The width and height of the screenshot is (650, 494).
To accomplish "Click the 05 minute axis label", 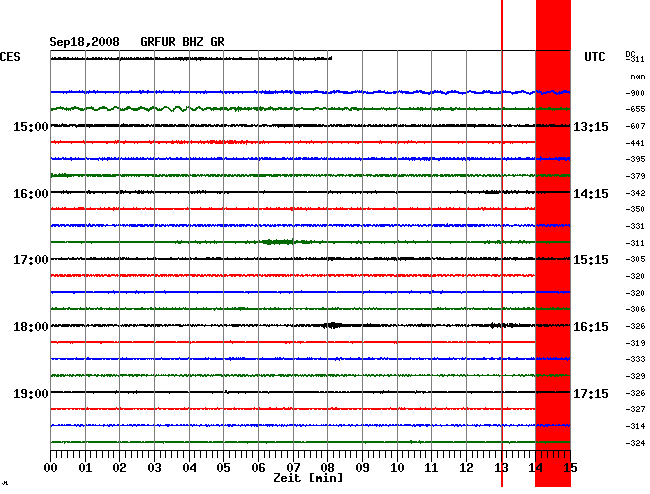I will click(223, 468).
